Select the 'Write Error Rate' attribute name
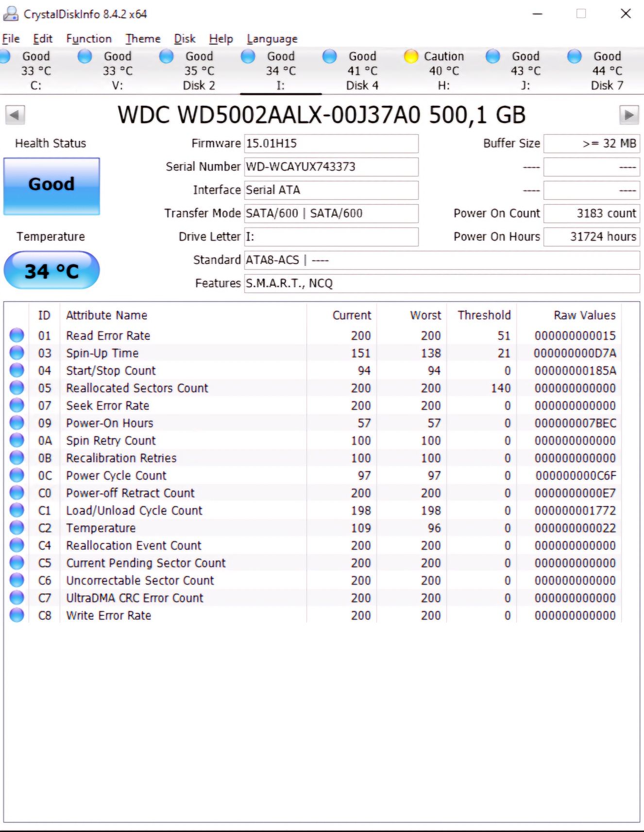 109,616
